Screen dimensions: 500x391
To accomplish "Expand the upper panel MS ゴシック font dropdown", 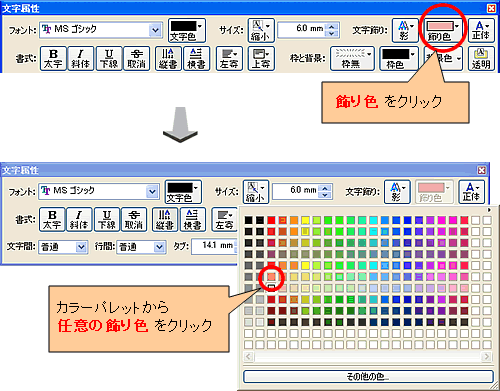I will point(155,30).
